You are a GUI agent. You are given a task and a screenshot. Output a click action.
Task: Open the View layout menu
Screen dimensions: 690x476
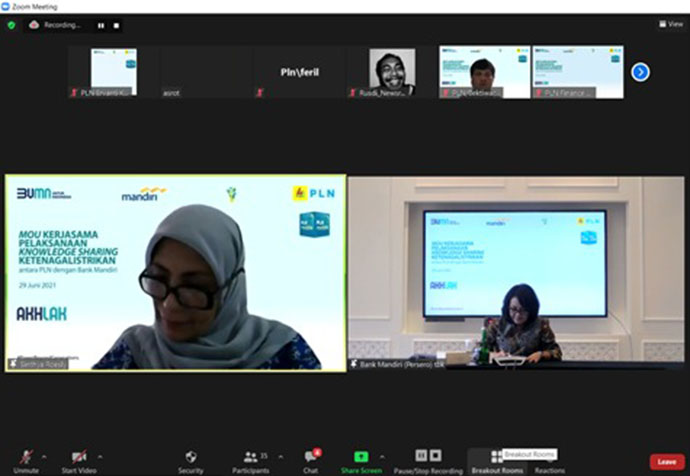670,24
